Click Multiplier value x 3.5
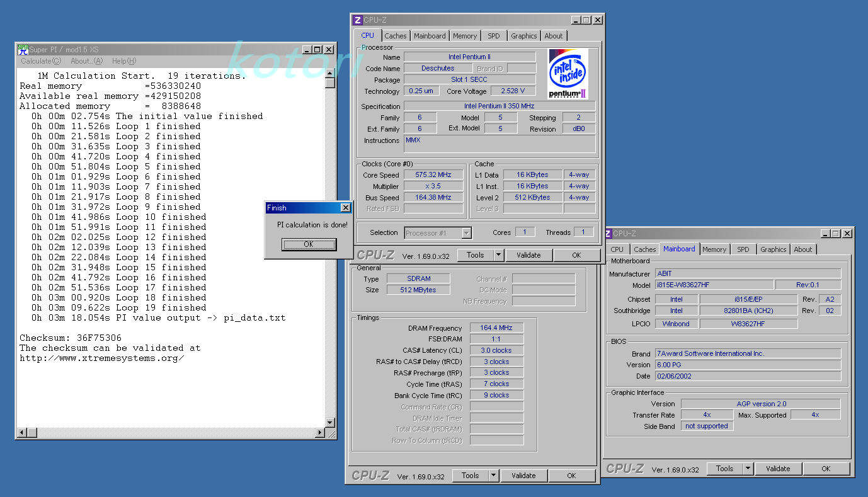The height and width of the screenshot is (497, 868). click(433, 186)
